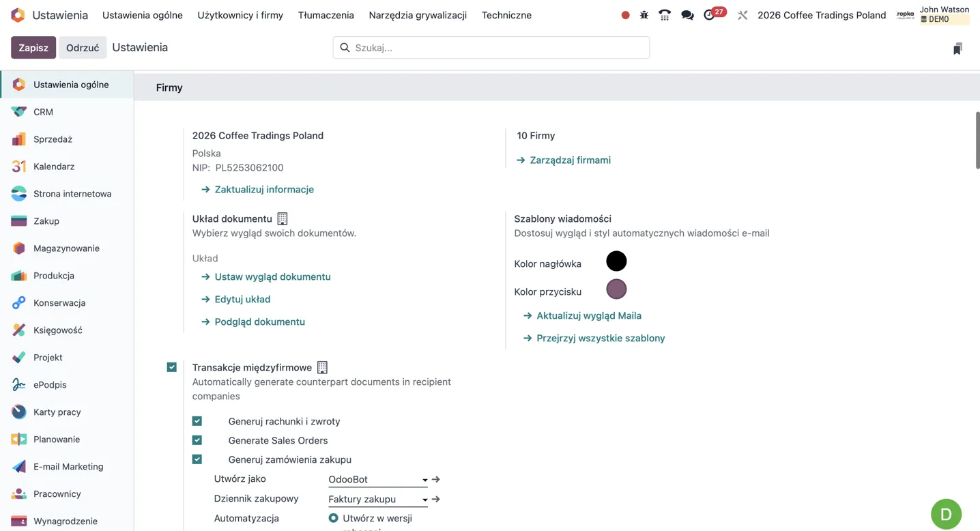Focus the Szukaj search field

491,48
